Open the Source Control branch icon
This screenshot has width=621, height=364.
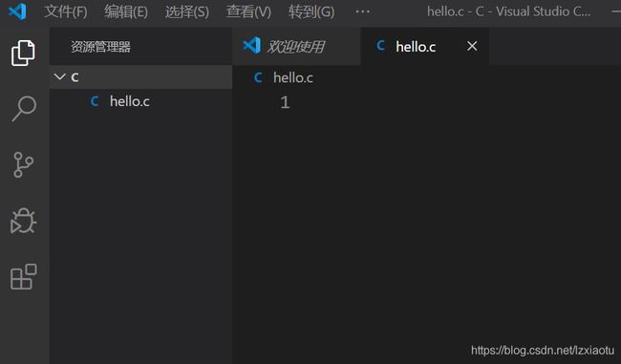tap(23, 164)
